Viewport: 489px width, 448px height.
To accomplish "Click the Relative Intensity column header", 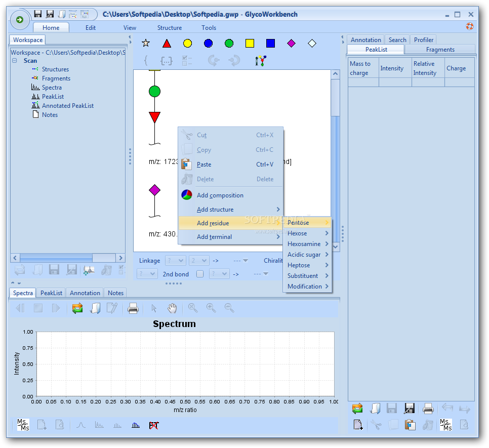I will [x=428, y=68].
